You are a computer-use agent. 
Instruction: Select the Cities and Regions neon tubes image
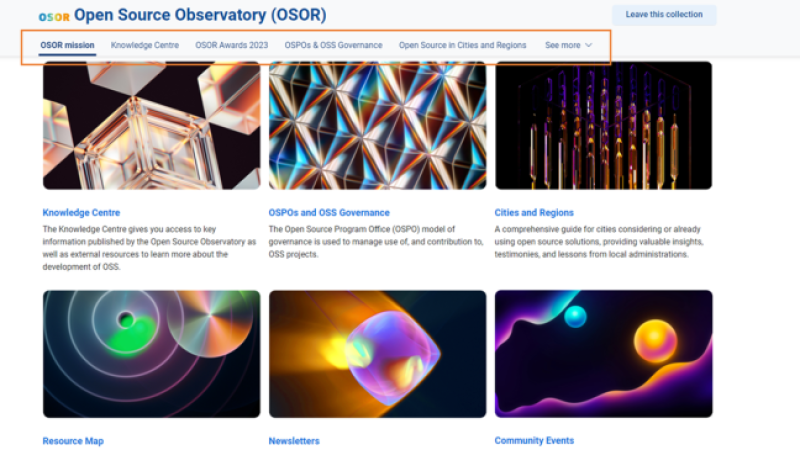pos(603,126)
